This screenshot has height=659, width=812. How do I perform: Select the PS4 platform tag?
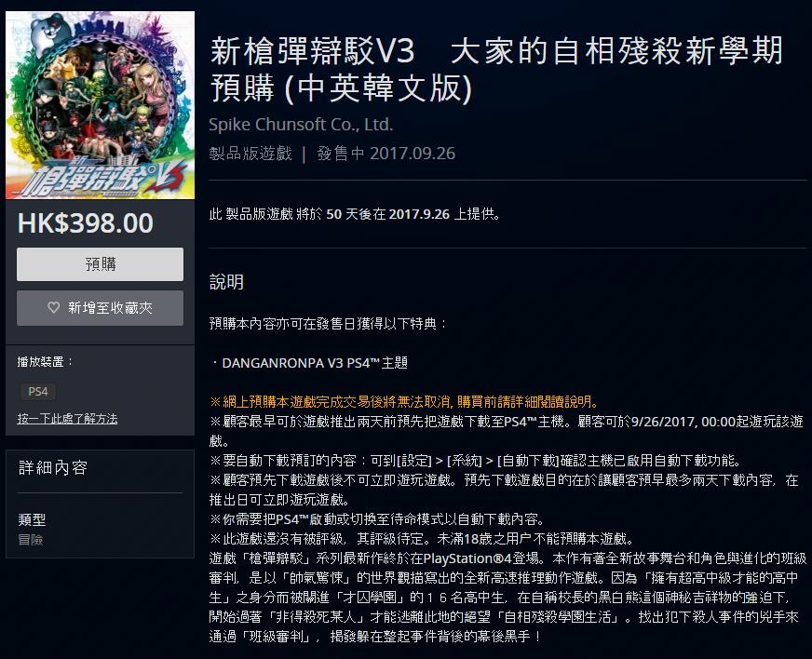(38, 391)
